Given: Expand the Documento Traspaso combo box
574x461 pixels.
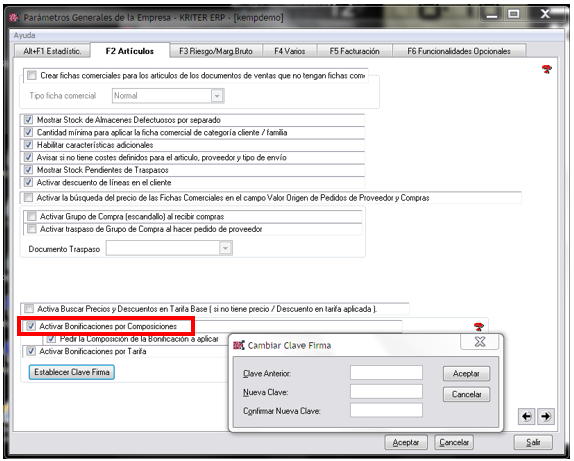Looking at the screenshot, I should (x=225, y=248).
